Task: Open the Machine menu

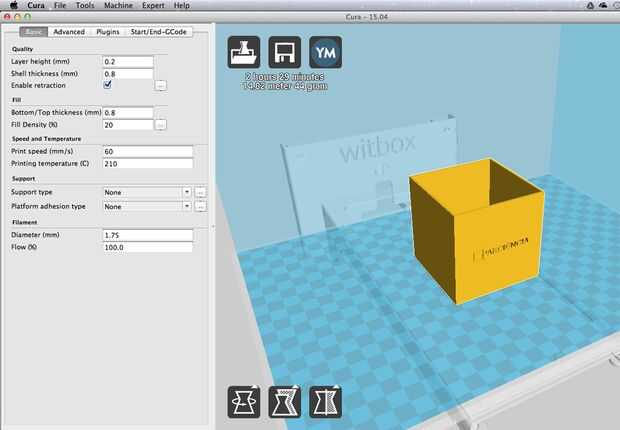Action: [118, 5]
